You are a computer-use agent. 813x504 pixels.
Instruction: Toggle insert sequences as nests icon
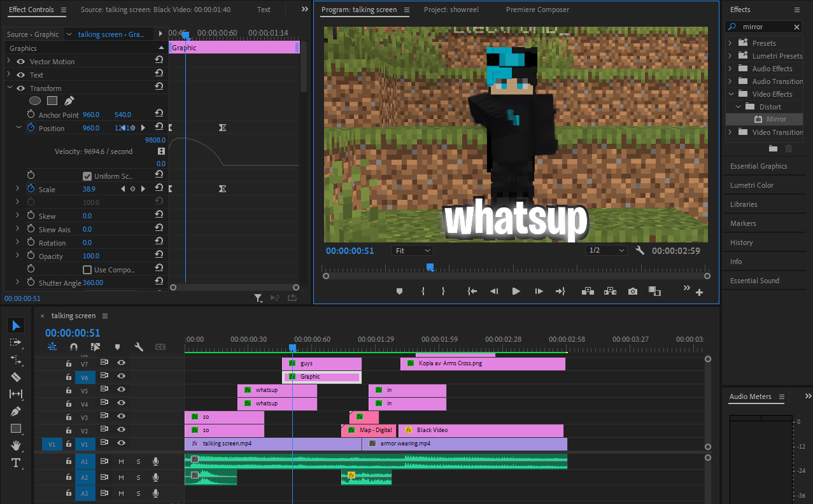52,347
